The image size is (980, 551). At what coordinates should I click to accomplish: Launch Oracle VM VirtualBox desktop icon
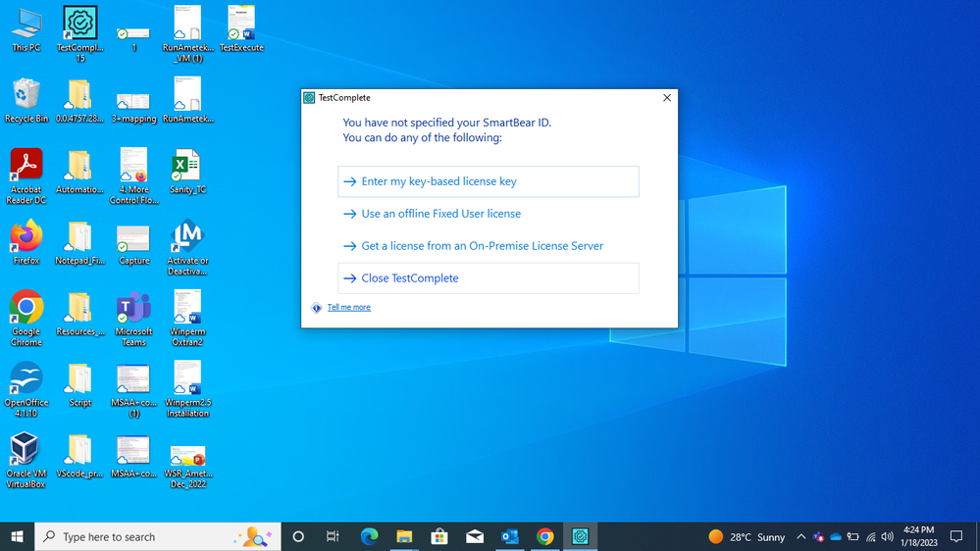point(26,451)
